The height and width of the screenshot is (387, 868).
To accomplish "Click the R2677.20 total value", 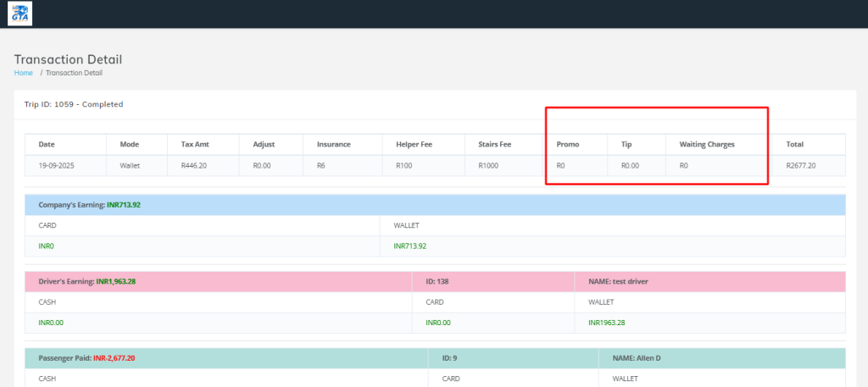I will tap(800, 166).
